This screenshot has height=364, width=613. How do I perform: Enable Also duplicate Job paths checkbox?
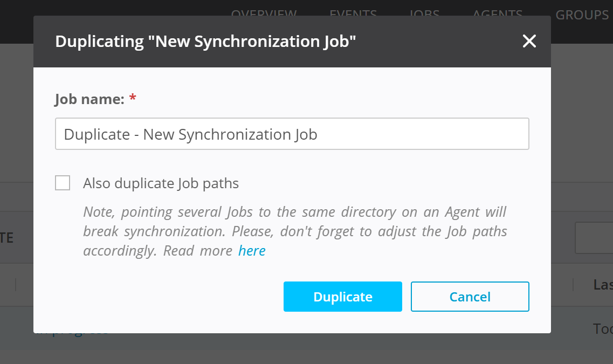pos(63,183)
